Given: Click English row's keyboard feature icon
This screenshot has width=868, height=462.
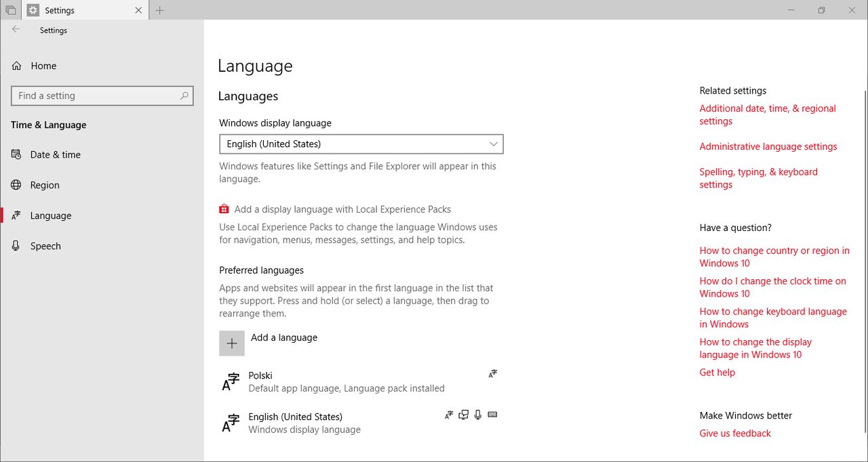Looking at the screenshot, I should 493,415.
